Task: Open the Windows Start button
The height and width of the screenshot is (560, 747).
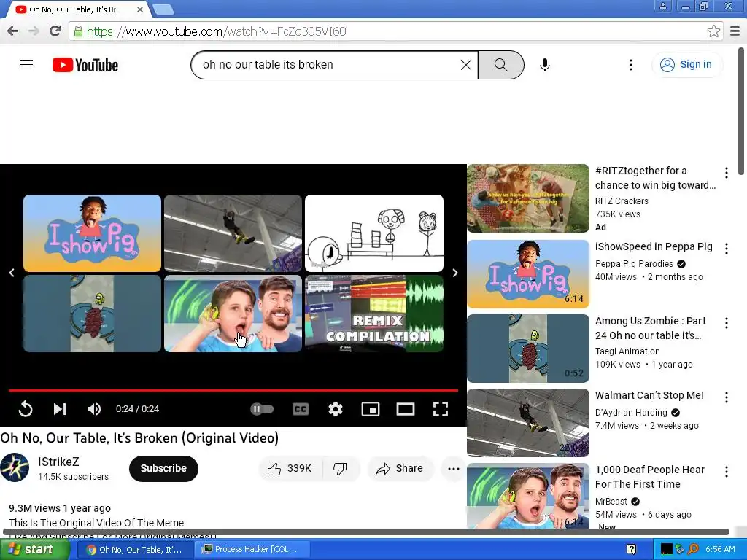Action: click(x=34, y=550)
